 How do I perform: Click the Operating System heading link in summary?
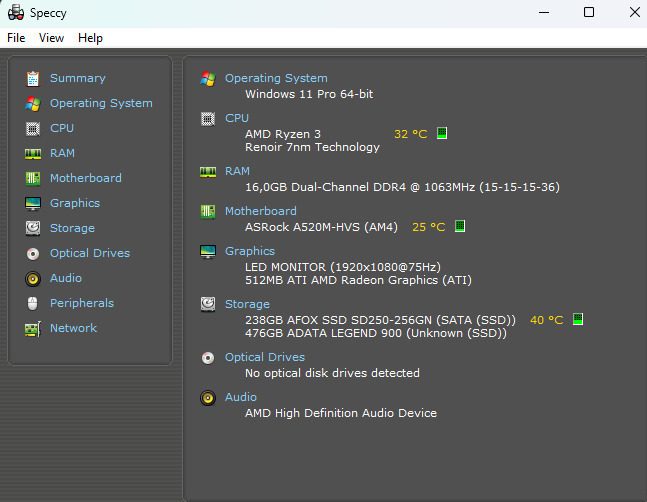(276, 78)
